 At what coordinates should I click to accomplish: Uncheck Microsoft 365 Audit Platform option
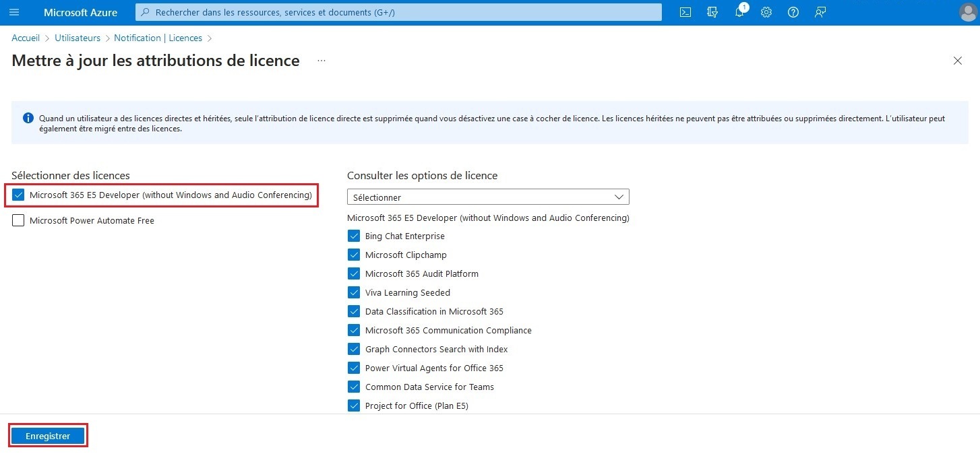point(354,274)
